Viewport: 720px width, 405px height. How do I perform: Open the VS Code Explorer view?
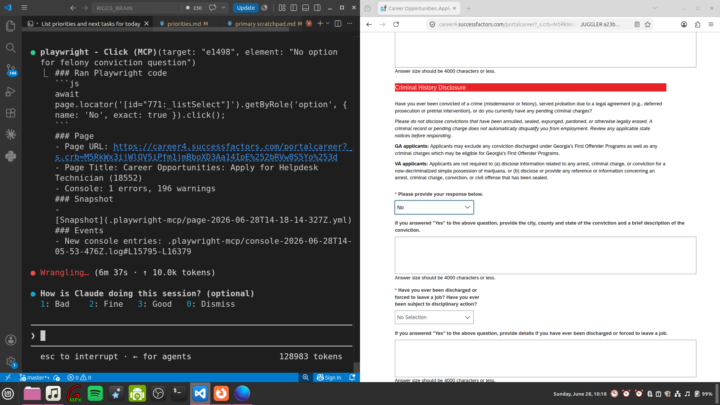(x=11, y=26)
